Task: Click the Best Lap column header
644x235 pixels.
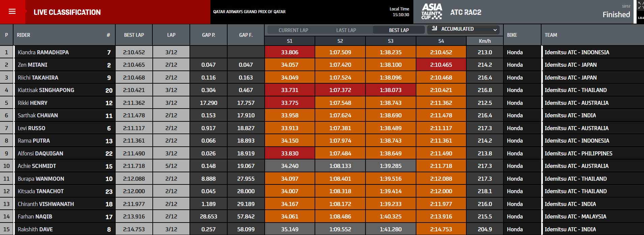Action: [x=134, y=35]
